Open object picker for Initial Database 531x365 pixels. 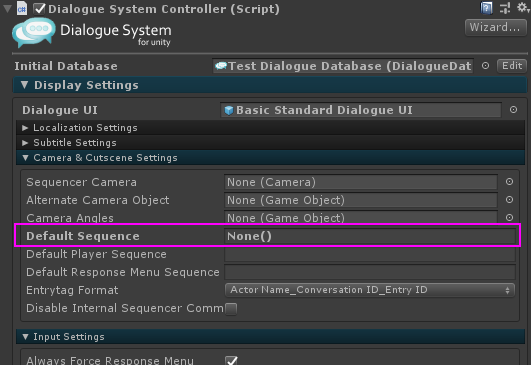pos(485,66)
